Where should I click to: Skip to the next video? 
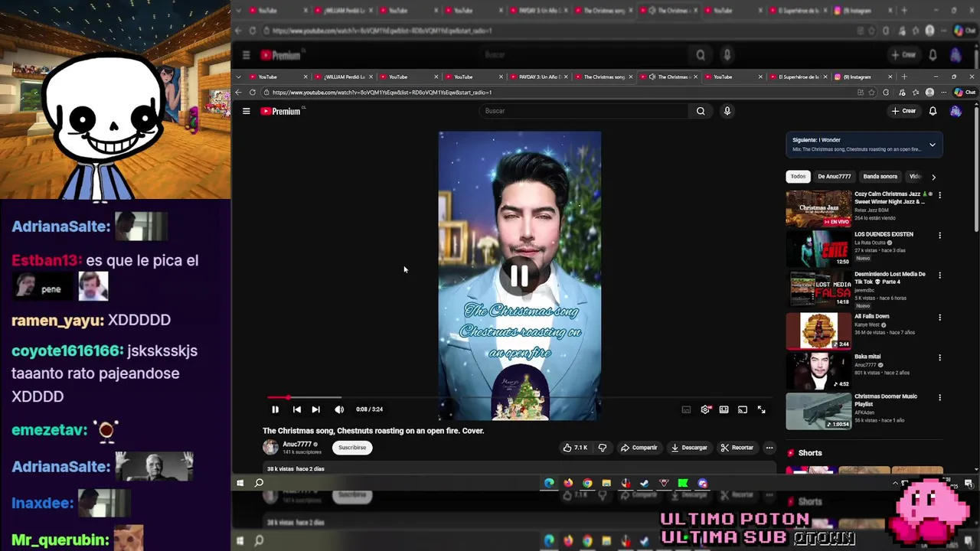tap(315, 409)
